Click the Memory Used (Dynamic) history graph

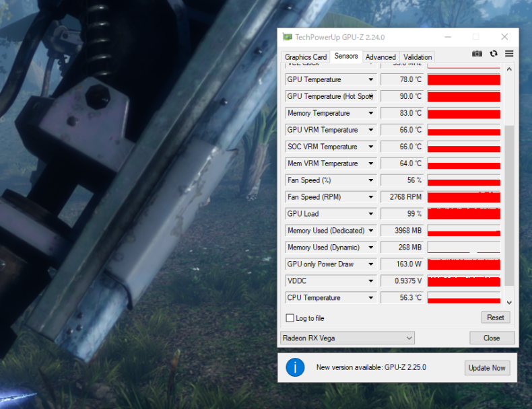point(464,248)
